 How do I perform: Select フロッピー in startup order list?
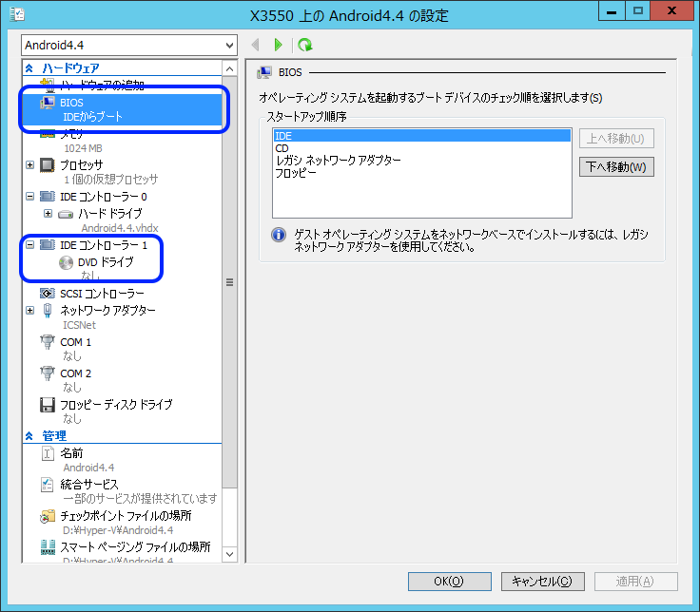click(422, 173)
